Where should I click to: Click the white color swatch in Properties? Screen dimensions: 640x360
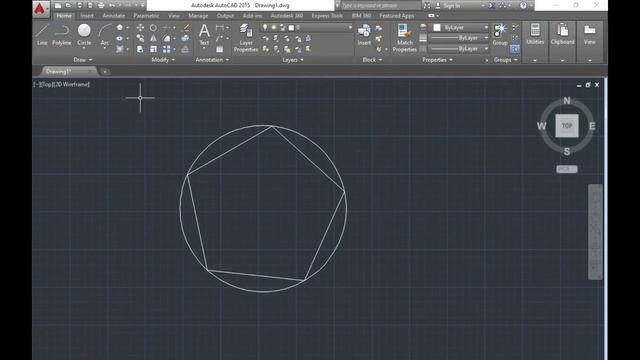(437, 27)
